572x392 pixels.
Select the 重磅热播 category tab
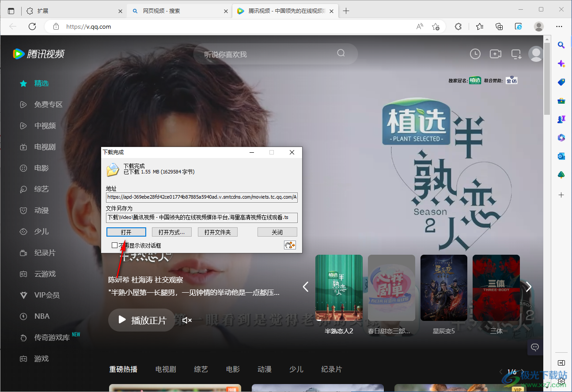point(123,369)
